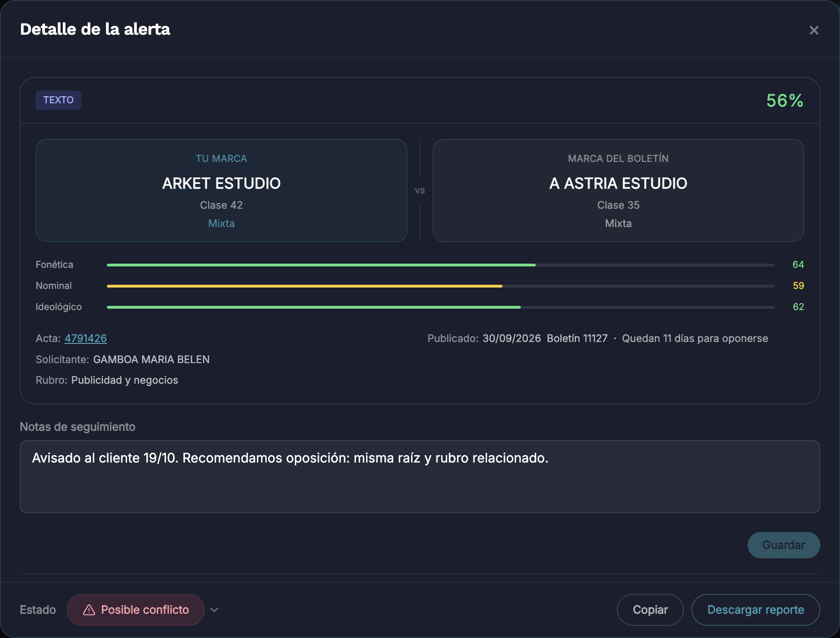Click the Publicidad y negocios rubro value

(125, 380)
